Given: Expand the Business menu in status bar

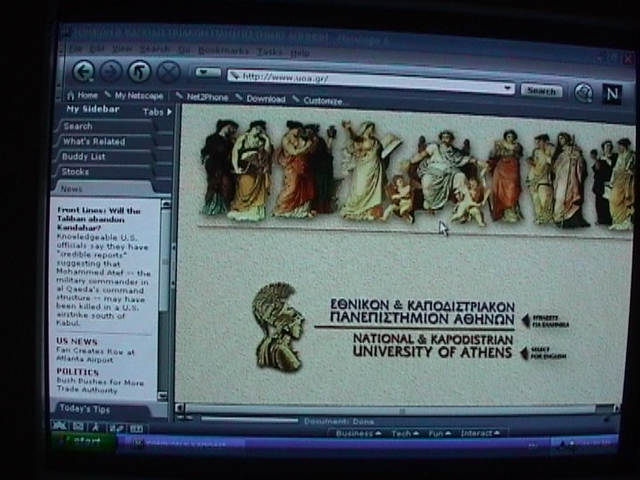Looking at the screenshot, I should (358, 433).
